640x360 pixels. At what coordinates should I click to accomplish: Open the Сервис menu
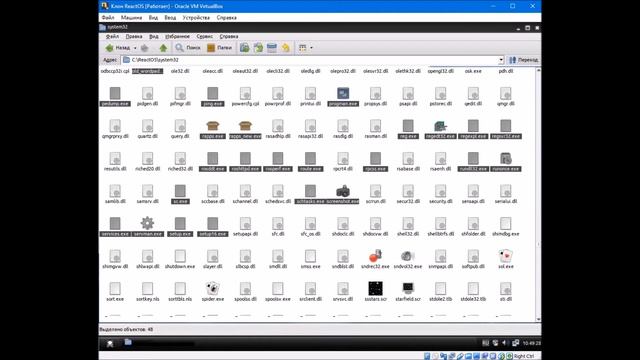(204, 36)
